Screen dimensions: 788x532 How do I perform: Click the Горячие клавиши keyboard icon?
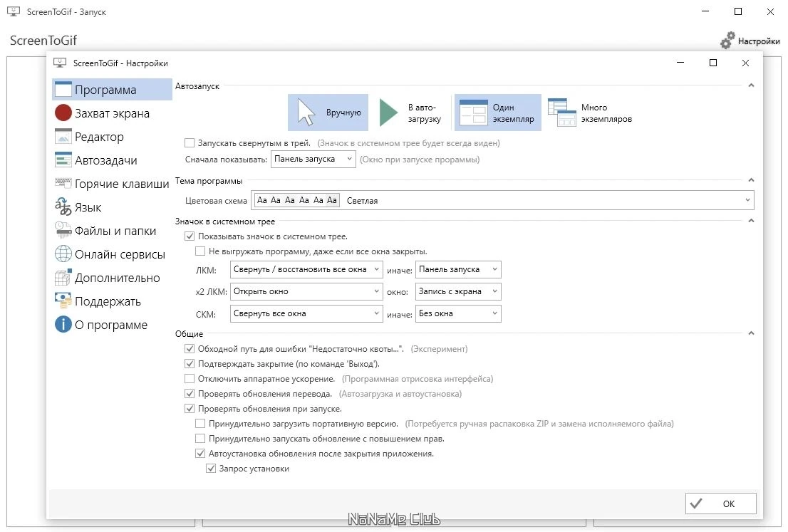pyautogui.click(x=63, y=183)
